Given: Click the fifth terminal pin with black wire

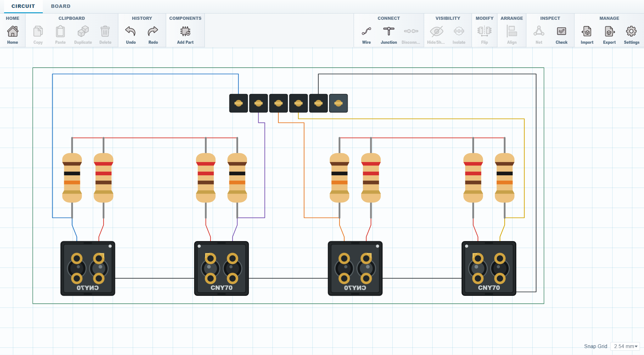Looking at the screenshot, I should tap(318, 103).
